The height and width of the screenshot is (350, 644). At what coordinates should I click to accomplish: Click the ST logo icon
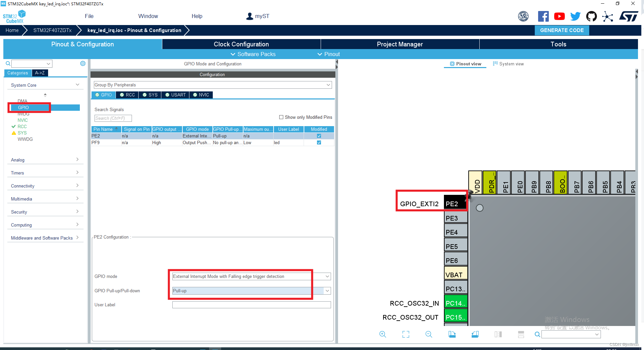tap(629, 16)
